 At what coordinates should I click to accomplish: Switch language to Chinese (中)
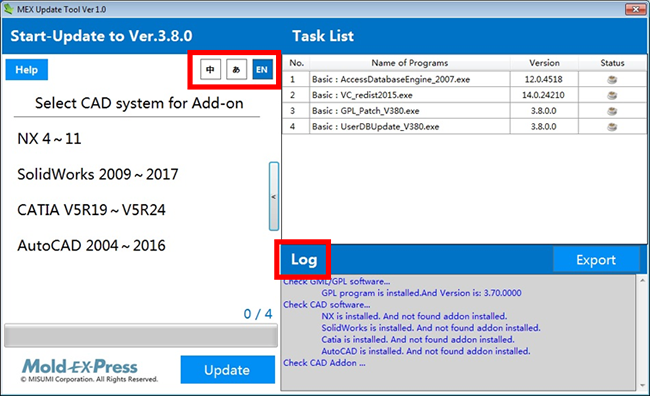click(x=210, y=69)
